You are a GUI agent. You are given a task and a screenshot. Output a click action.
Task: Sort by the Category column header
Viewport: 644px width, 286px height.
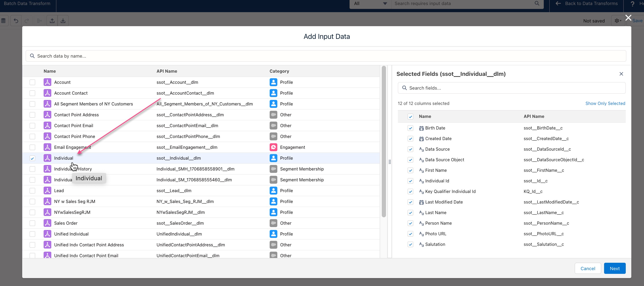point(279,71)
